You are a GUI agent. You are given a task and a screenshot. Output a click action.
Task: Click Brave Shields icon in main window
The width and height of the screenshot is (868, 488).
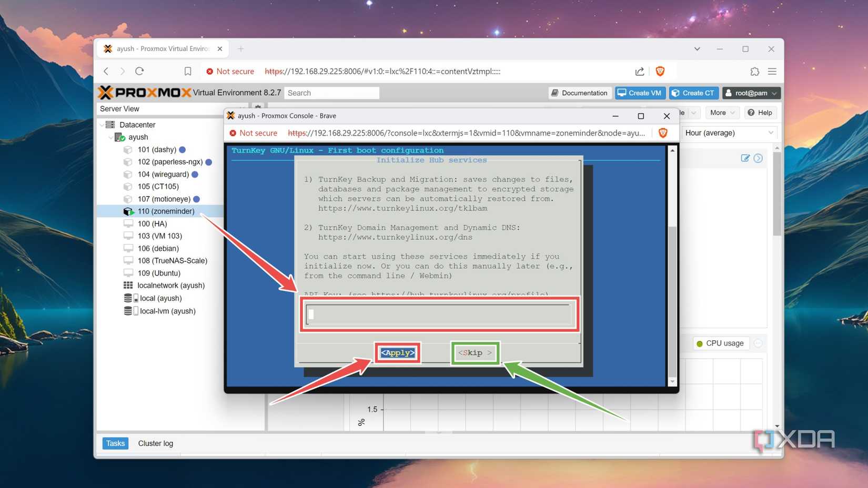click(660, 71)
